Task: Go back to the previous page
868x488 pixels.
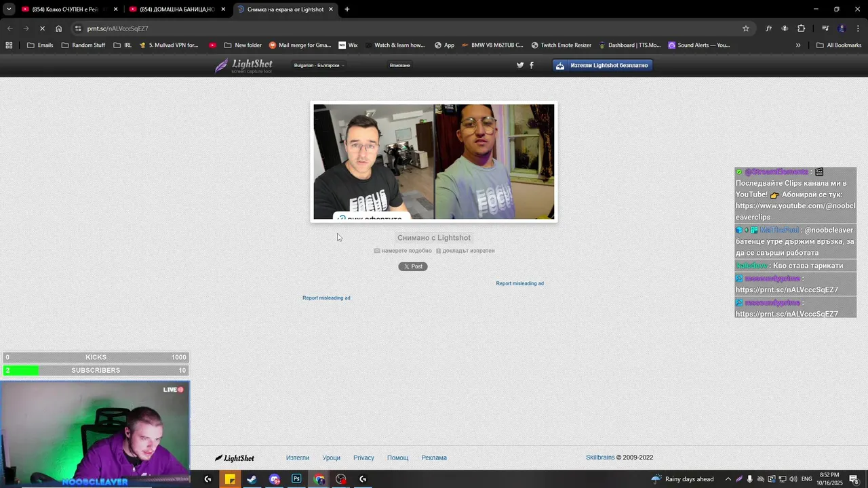Action: (9, 28)
